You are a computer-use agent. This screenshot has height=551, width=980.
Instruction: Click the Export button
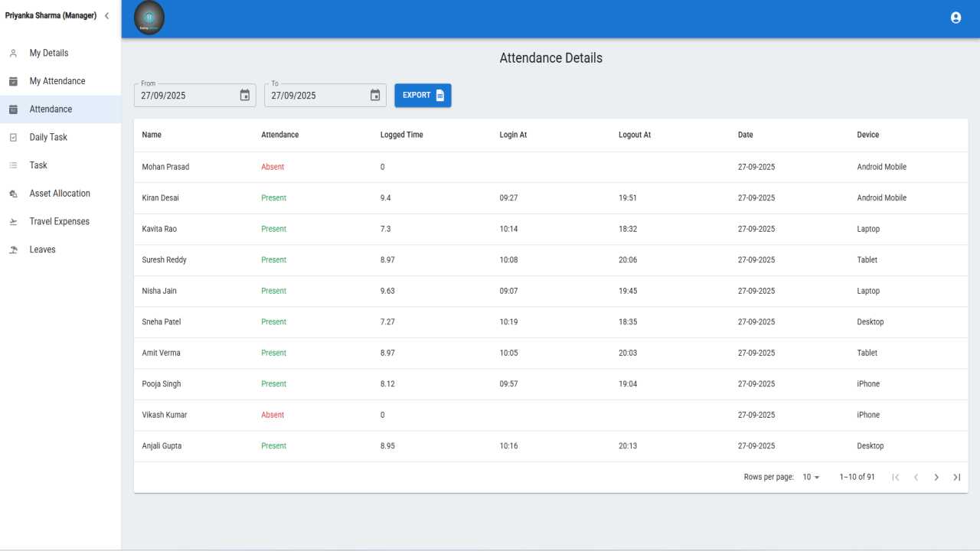423,95
